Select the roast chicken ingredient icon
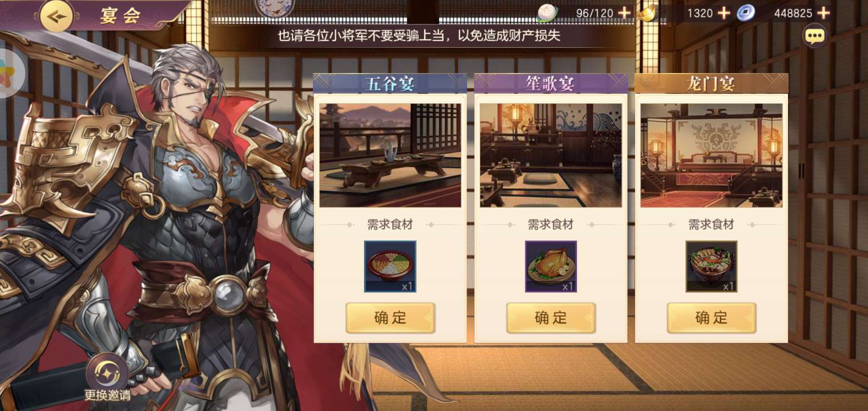The image size is (868, 411). (550, 267)
